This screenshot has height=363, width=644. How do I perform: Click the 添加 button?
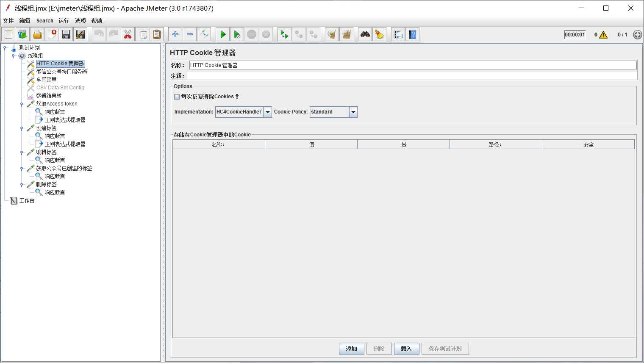351,349
